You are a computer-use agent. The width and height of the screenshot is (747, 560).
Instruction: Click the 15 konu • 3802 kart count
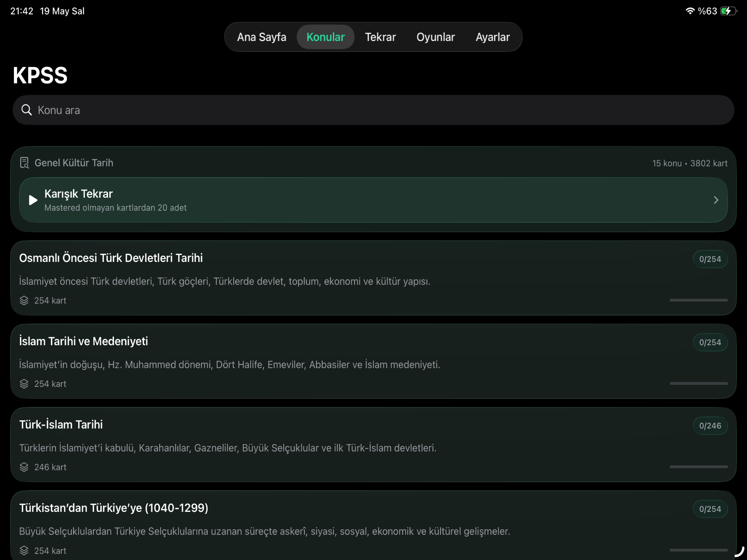pos(690,163)
